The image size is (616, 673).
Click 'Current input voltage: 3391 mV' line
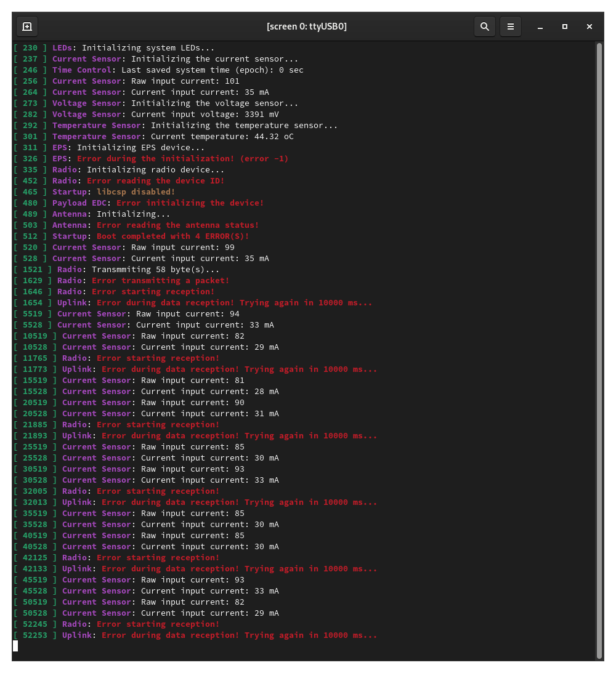[146, 115]
